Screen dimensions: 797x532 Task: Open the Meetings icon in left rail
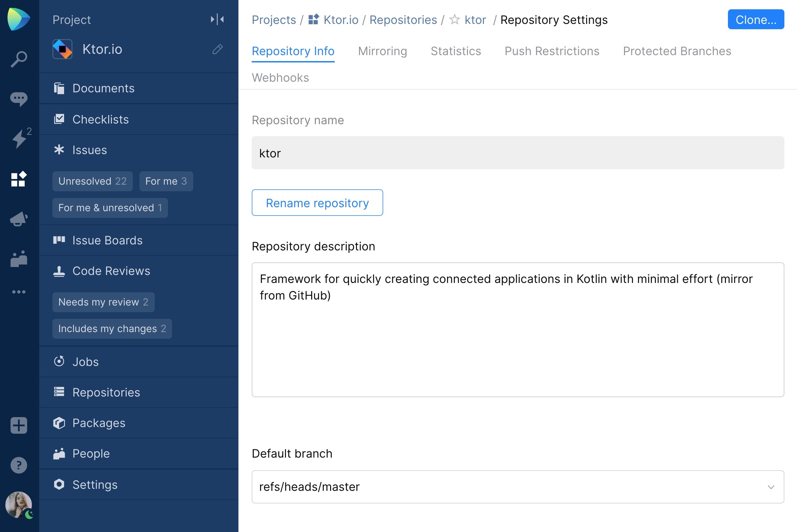click(x=19, y=260)
